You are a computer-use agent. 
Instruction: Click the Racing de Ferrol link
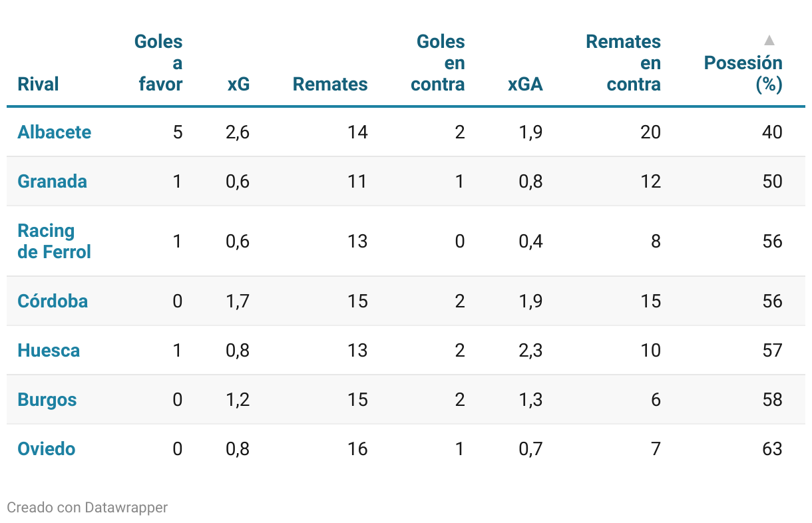54,241
